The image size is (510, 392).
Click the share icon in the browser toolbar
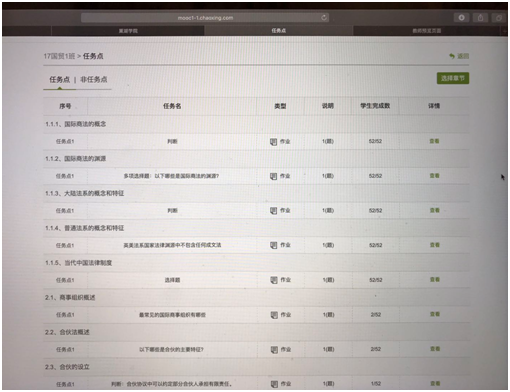coord(480,18)
